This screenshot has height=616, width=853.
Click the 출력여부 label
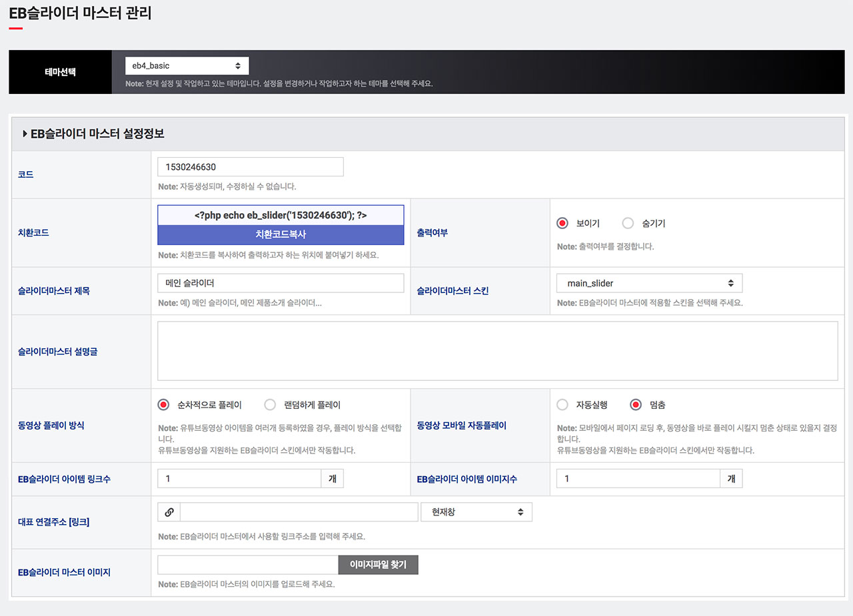(x=432, y=233)
